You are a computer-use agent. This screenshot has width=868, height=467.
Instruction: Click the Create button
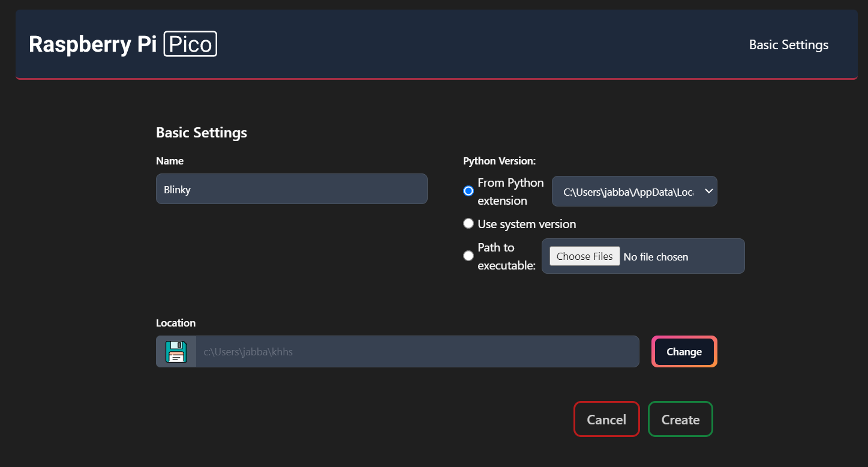click(x=681, y=419)
